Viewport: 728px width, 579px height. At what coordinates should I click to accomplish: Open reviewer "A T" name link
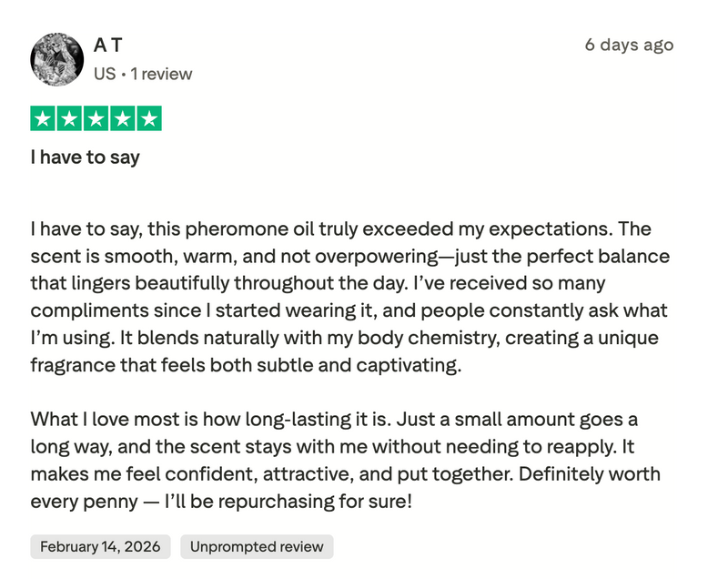coord(107,45)
